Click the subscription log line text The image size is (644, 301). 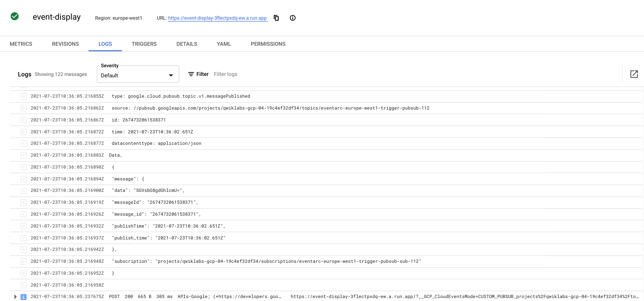266,261
